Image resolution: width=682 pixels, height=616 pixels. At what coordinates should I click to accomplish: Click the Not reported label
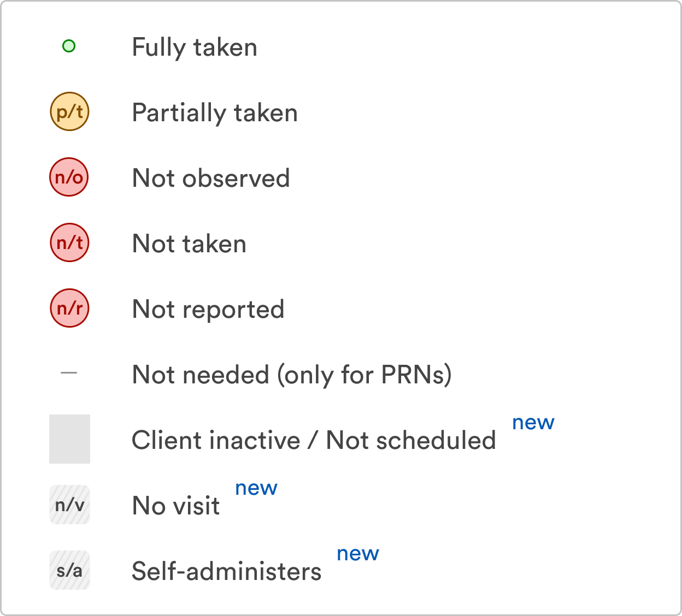pos(208,310)
